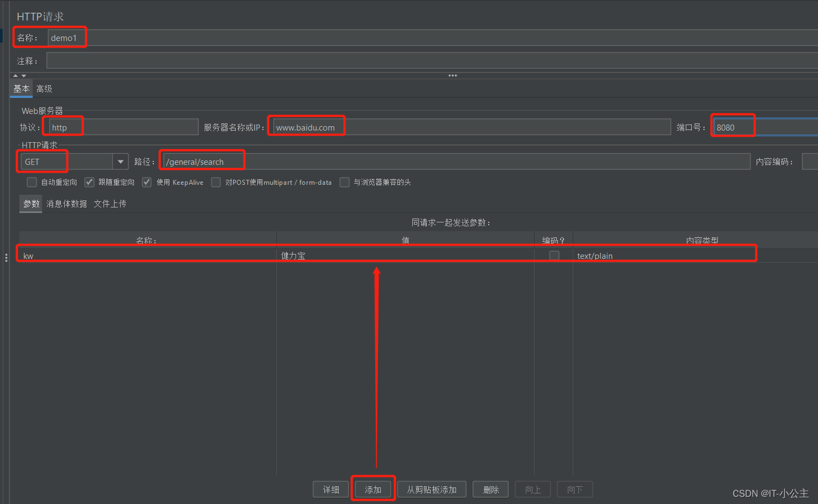Enable 对POST使用multipart / form-data checkbox

pyautogui.click(x=216, y=182)
